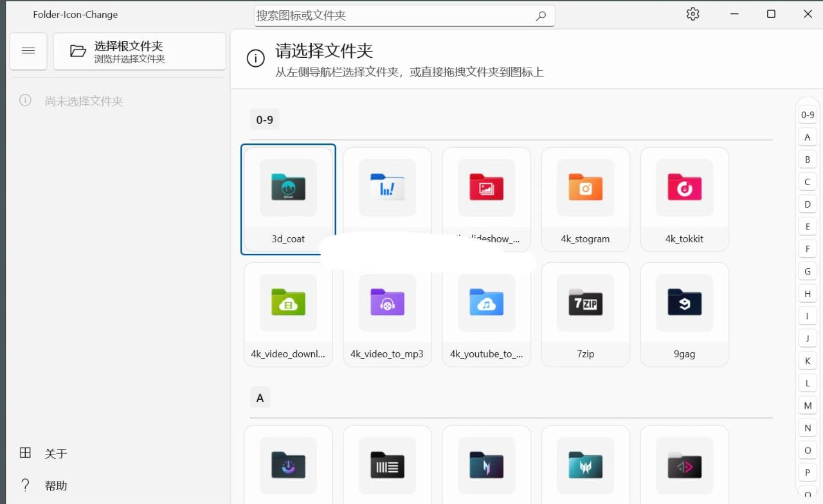Jump to letter B using the alphabet rail
Screen dimensions: 823x504
[x=807, y=159]
